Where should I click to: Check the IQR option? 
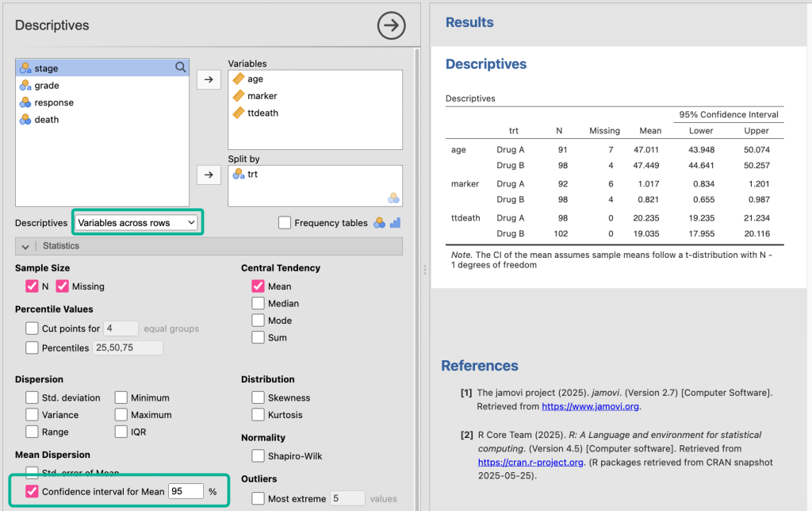pyautogui.click(x=121, y=432)
